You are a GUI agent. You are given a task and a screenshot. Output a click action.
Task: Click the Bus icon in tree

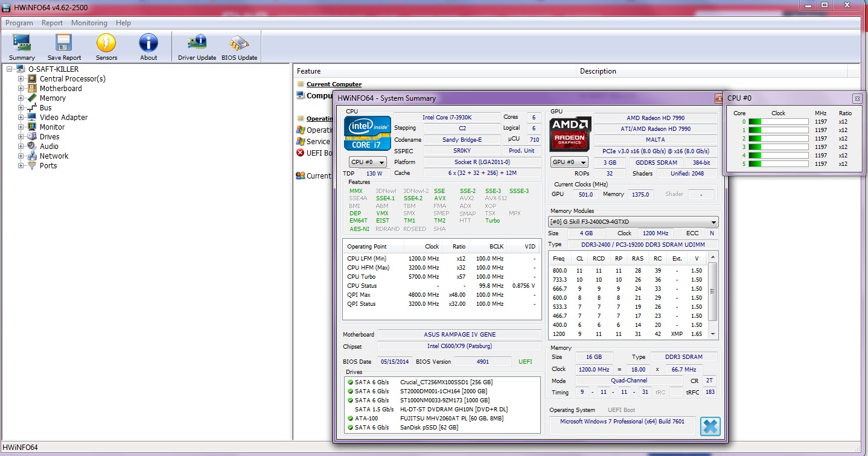[32, 107]
